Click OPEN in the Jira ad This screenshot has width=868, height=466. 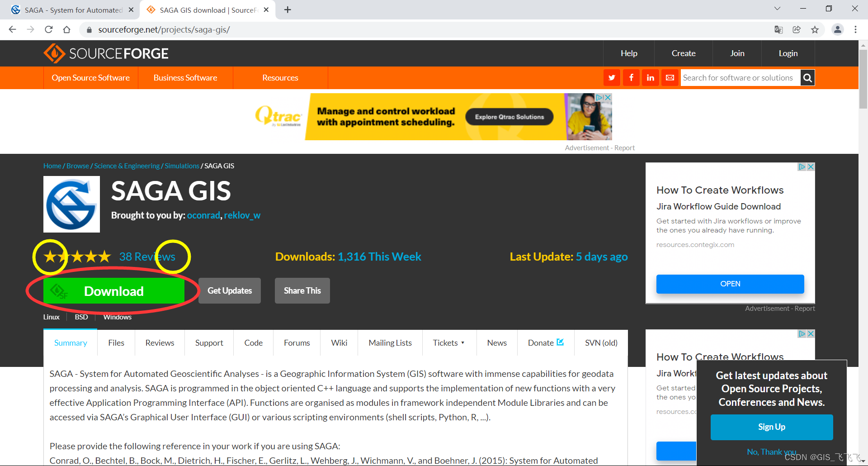pos(730,284)
